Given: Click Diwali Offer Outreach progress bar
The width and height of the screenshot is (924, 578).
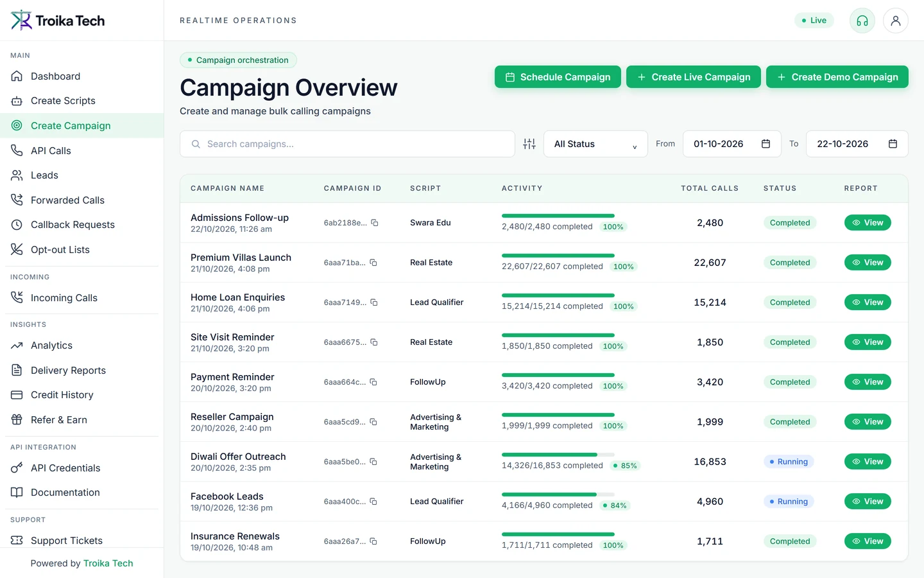Looking at the screenshot, I should click(x=558, y=455).
